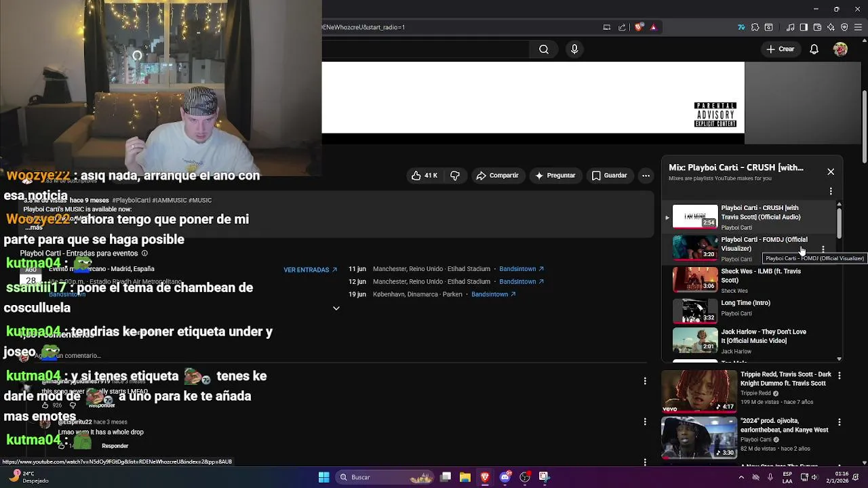Start voice search with the microphone icon

click(x=574, y=49)
